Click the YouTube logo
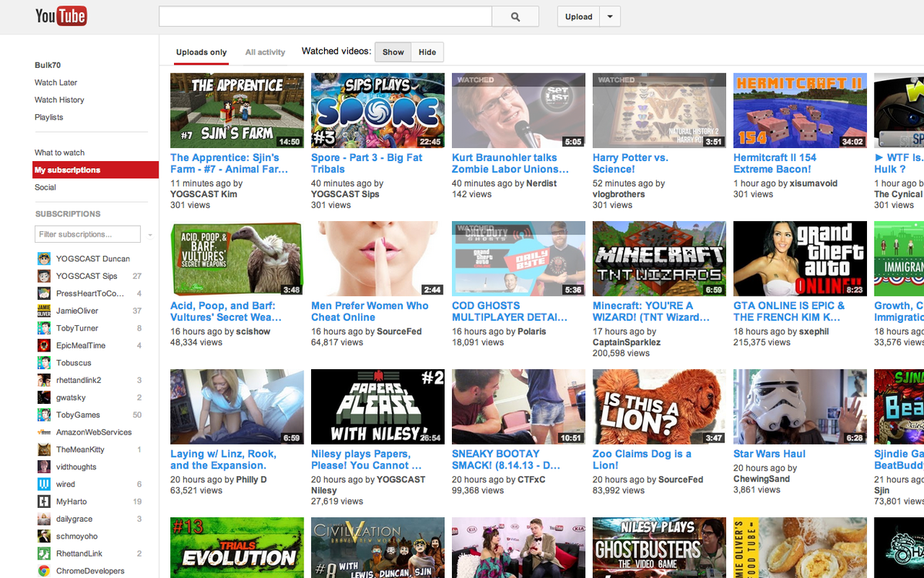 pyautogui.click(x=61, y=15)
